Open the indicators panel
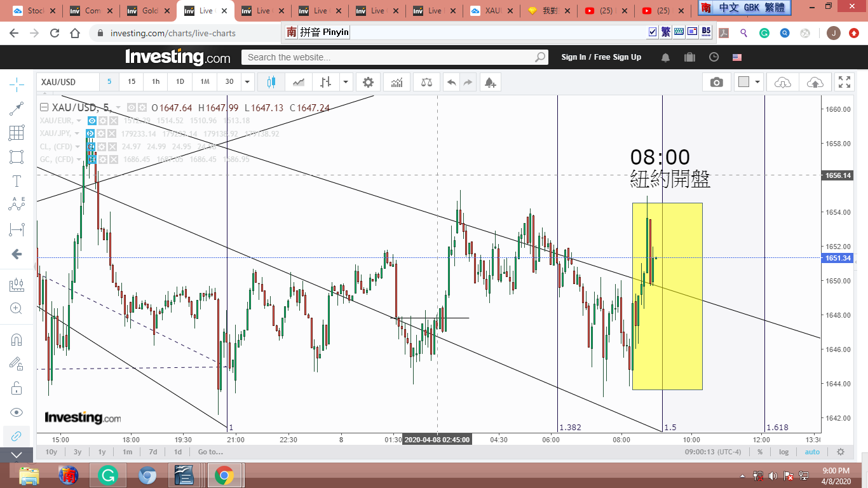 [397, 82]
